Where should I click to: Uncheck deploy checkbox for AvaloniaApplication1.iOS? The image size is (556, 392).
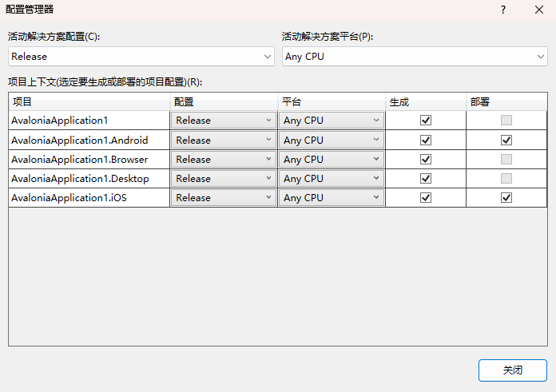point(506,197)
